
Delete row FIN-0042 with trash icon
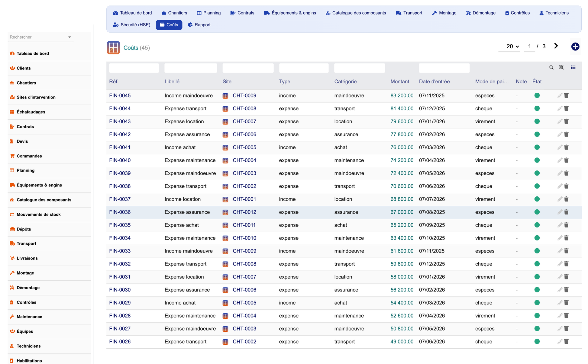[567, 134]
